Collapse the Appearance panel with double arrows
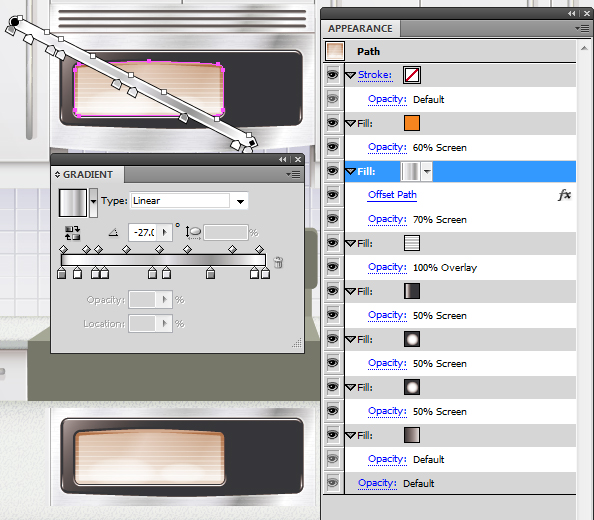 point(572,14)
